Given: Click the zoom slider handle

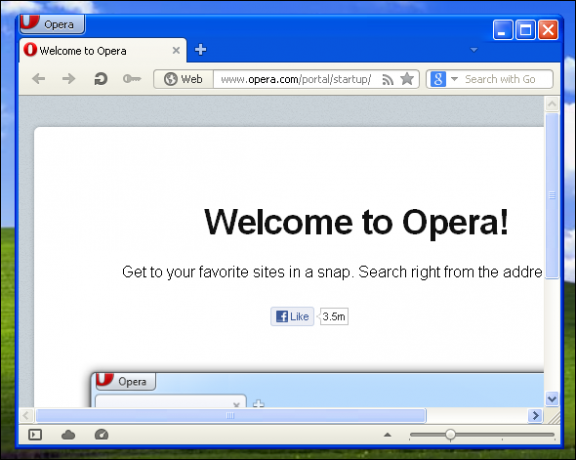Looking at the screenshot, I should click(x=450, y=435).
